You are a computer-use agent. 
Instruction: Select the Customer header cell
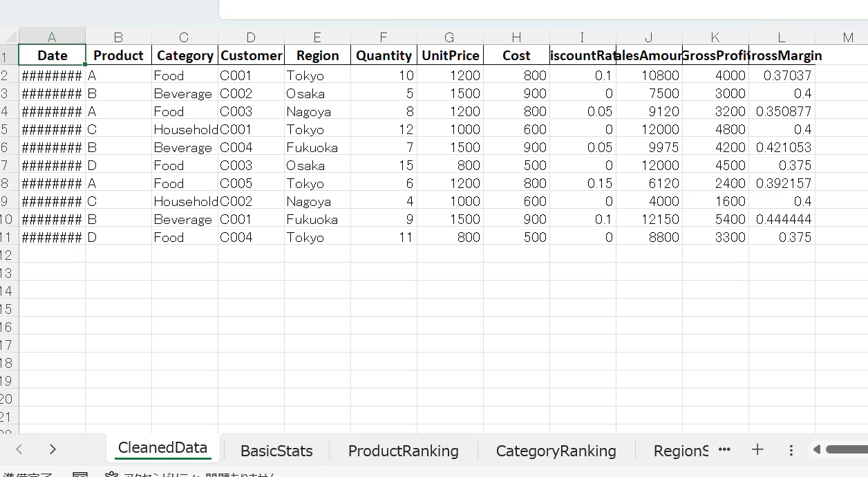click(251, 55)
